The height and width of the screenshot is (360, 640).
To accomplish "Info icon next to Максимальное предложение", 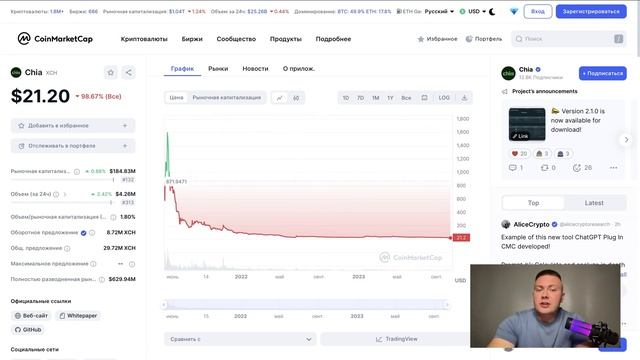I will pos(93,264).
